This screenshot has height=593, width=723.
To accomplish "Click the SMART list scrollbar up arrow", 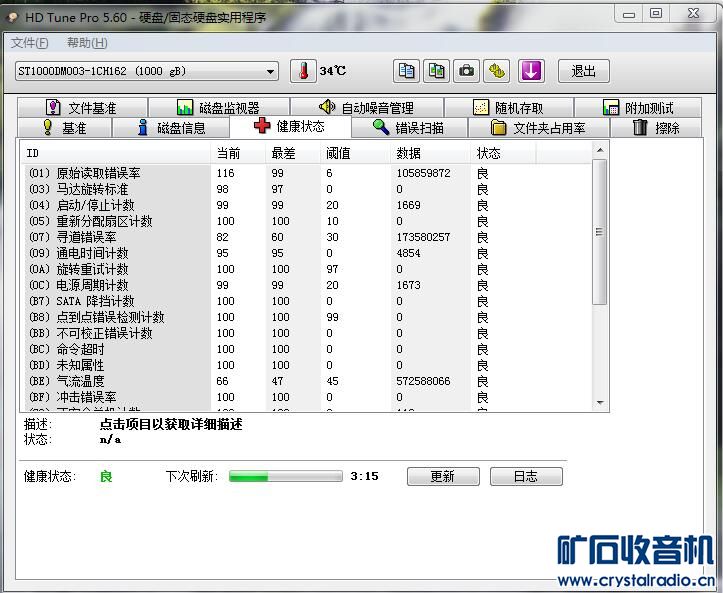I will coord(599,150).
